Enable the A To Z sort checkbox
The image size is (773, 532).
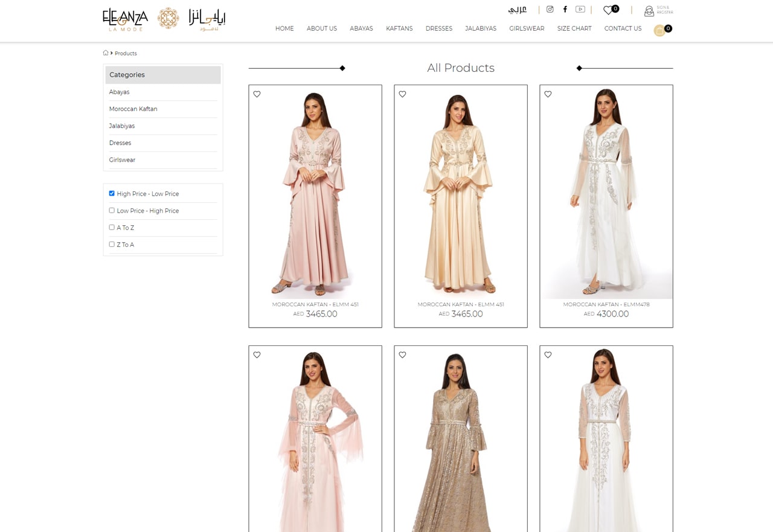coord(112,227)
